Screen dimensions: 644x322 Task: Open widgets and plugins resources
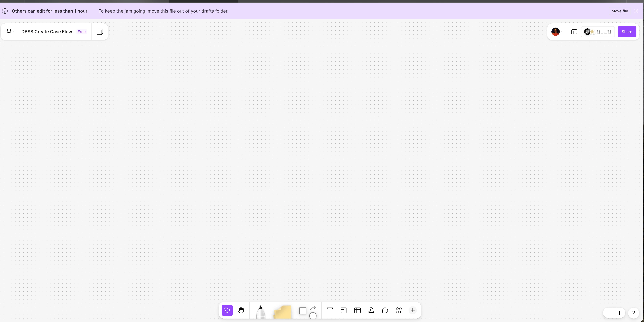coord(399,310)
